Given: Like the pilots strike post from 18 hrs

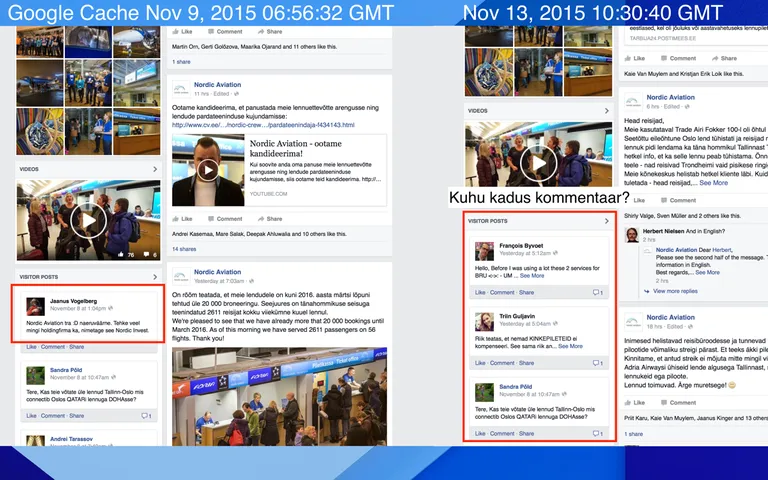Looking at the screenshot, I should [635, 403].
